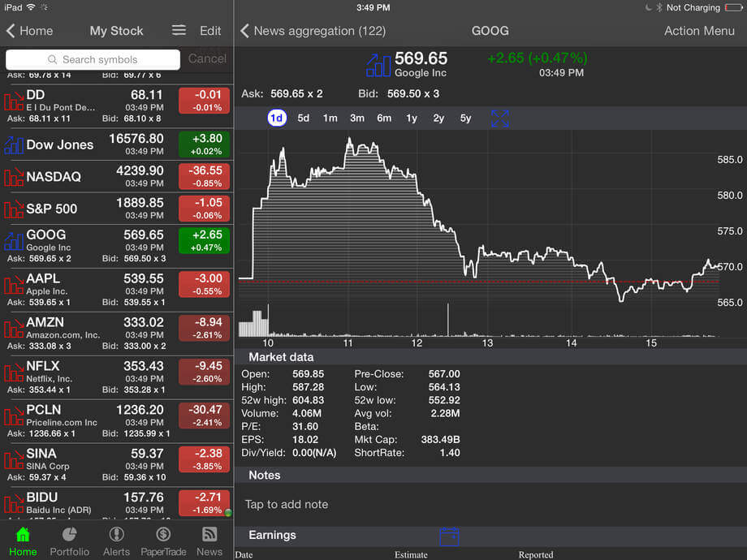The height and width of the screenshot is (560, 747).
Task: Tap Edit in the My Stock header
Action: (x=210, y=31)
